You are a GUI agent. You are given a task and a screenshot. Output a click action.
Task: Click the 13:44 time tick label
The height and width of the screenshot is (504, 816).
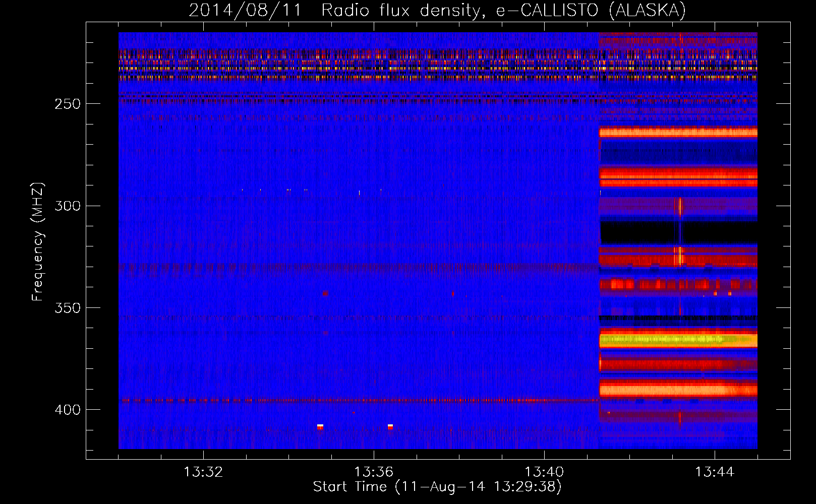715,472
